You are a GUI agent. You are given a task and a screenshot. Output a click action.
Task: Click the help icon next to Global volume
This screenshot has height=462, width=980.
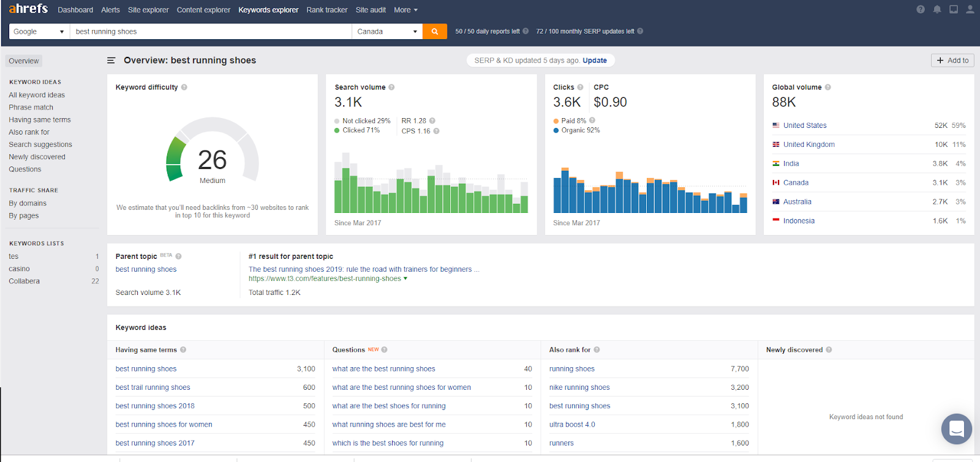[x=828, y=88]
